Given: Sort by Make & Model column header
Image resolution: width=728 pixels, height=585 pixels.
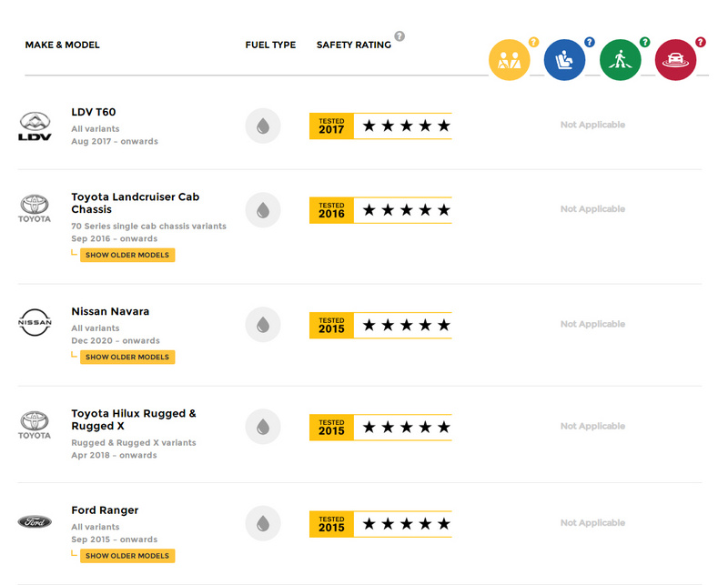Looking at the screenshot, I should click(x=62, y=45).
